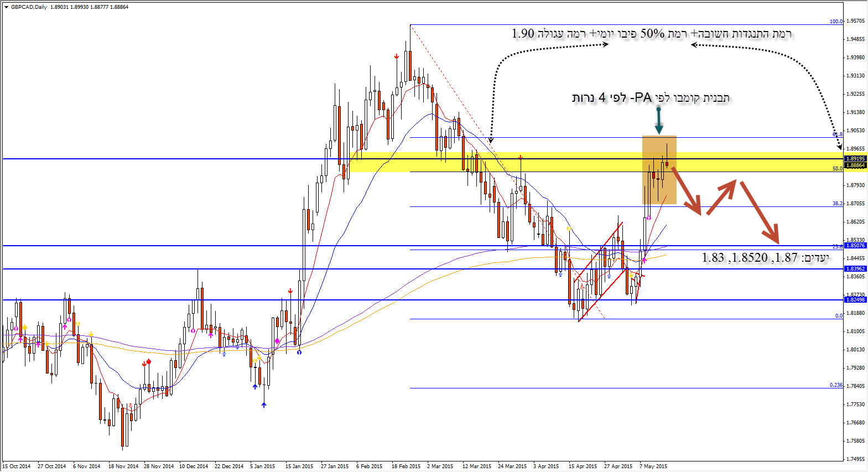868x472 pixels.
Task: Click the lowest blue up arrow under the January 2015 low
Action: (264, 405)
